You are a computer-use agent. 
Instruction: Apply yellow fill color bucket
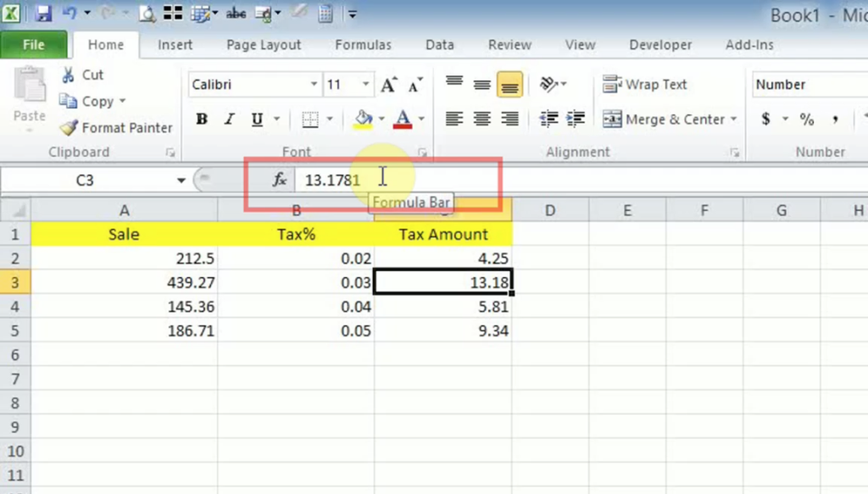[363, 119]
